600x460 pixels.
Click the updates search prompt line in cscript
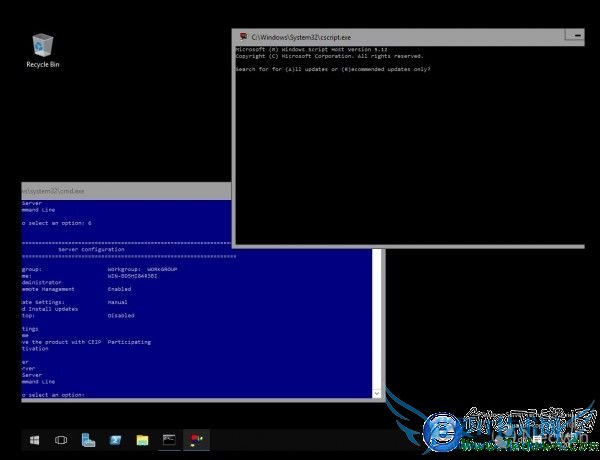click(335, 69)
